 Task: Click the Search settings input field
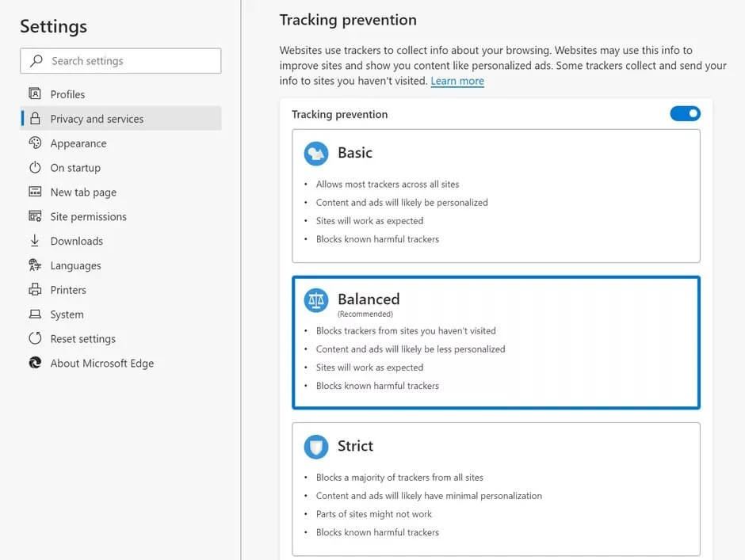(120, 60)
